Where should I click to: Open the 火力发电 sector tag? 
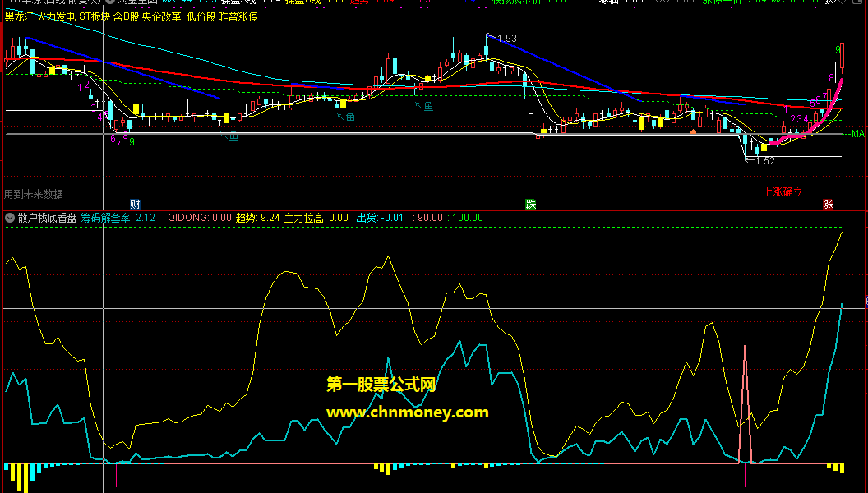click(x=56, y=16)
